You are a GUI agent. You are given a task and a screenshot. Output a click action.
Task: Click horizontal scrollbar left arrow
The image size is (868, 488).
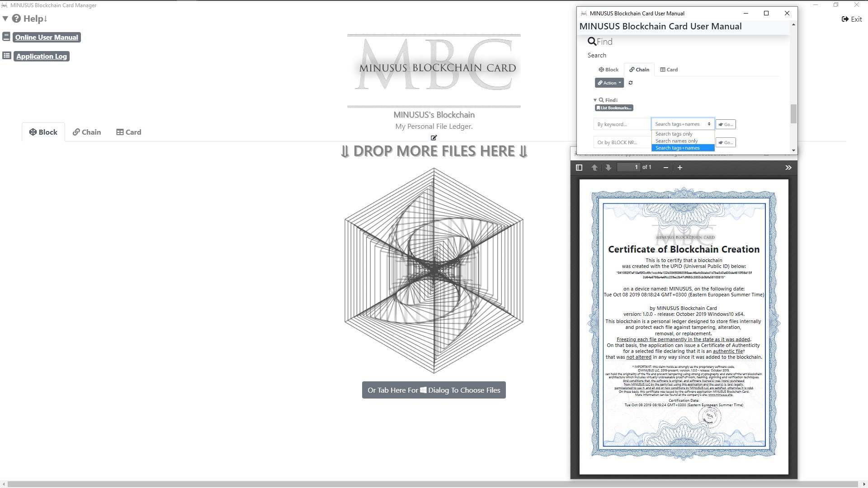4,484
